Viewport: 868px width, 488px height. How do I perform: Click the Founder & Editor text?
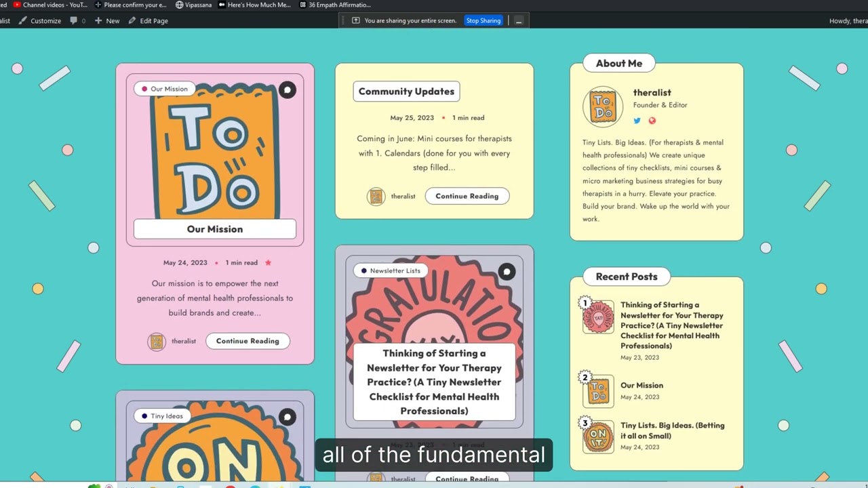(x=660, y=105)
